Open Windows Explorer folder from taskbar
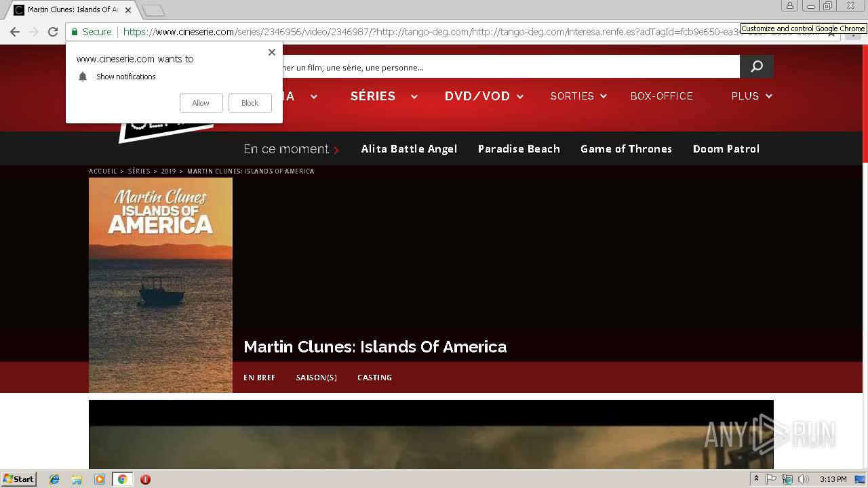Viewport: 868px width, 488px height. pyautogui.click(x=77, y=479)
